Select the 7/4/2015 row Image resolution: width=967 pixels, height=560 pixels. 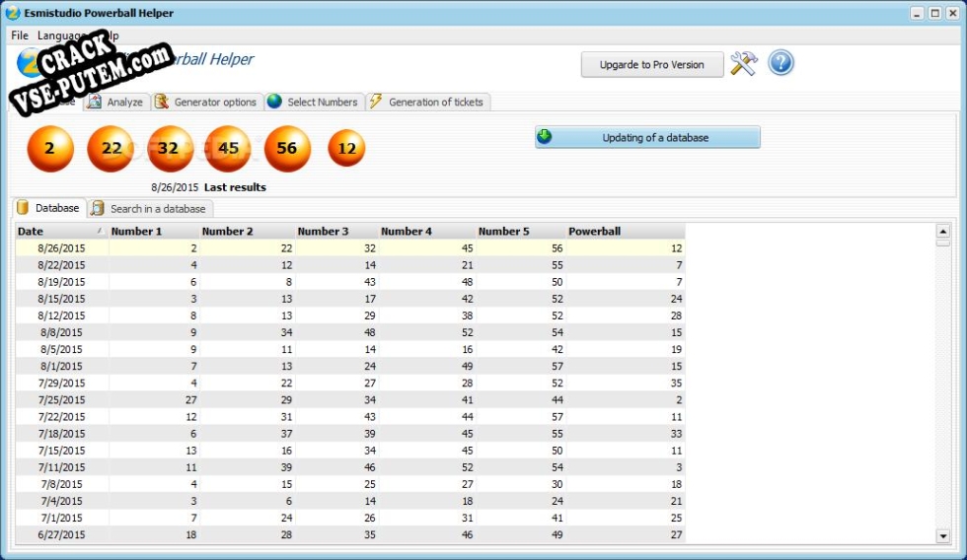pyautogui.click(x=349, y=500)
